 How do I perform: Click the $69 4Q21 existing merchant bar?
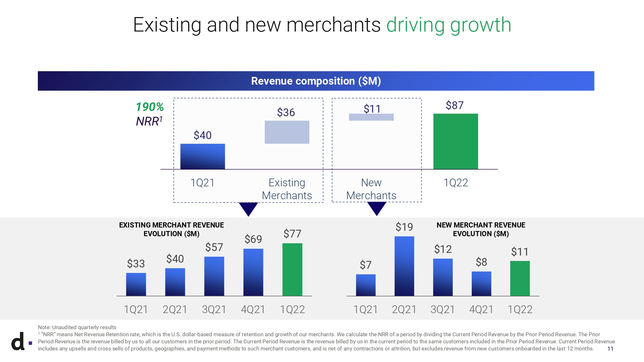pos(253,272)
